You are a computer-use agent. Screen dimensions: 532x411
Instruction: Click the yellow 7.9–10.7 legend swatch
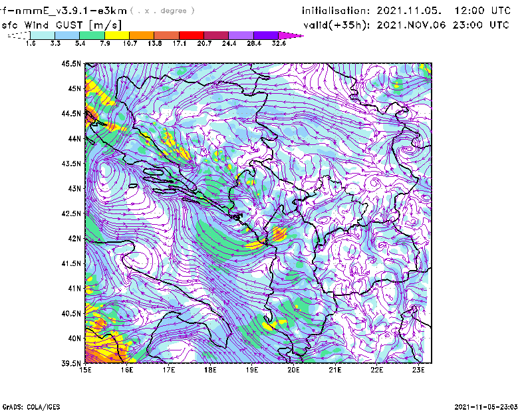click(x=117, y=35)
